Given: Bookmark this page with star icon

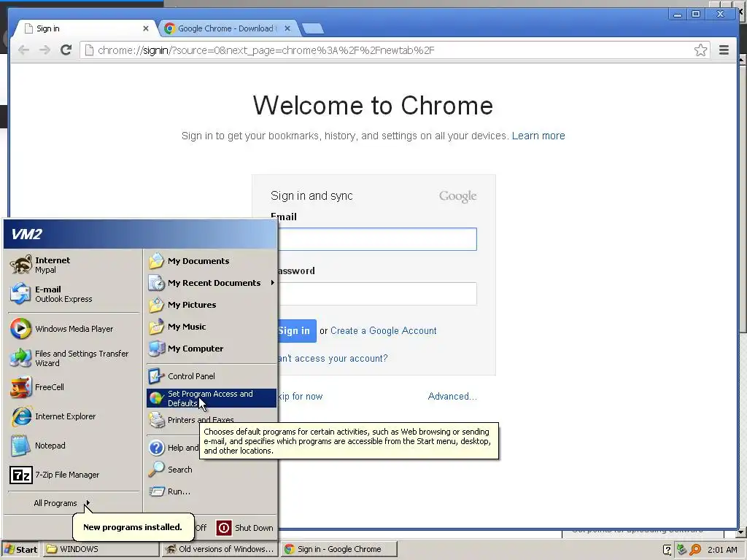Looking at the screenshot, I should (x=700, y=50).
